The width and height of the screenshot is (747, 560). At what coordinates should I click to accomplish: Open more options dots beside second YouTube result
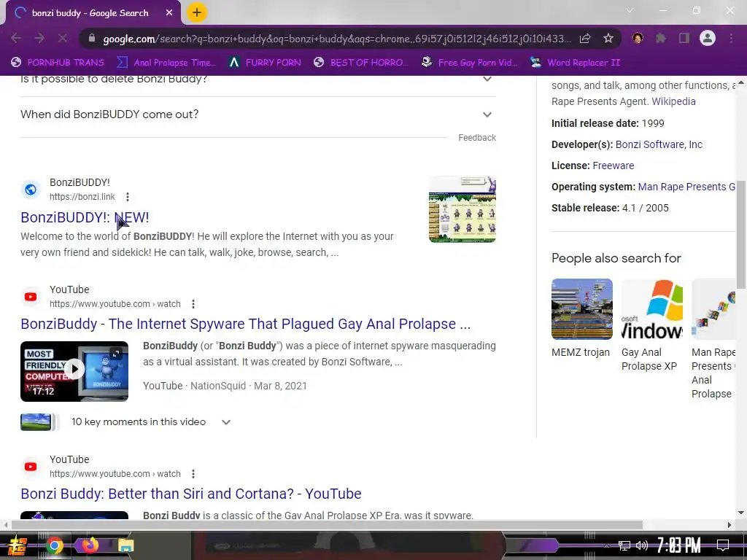click(x=193, y=474)
